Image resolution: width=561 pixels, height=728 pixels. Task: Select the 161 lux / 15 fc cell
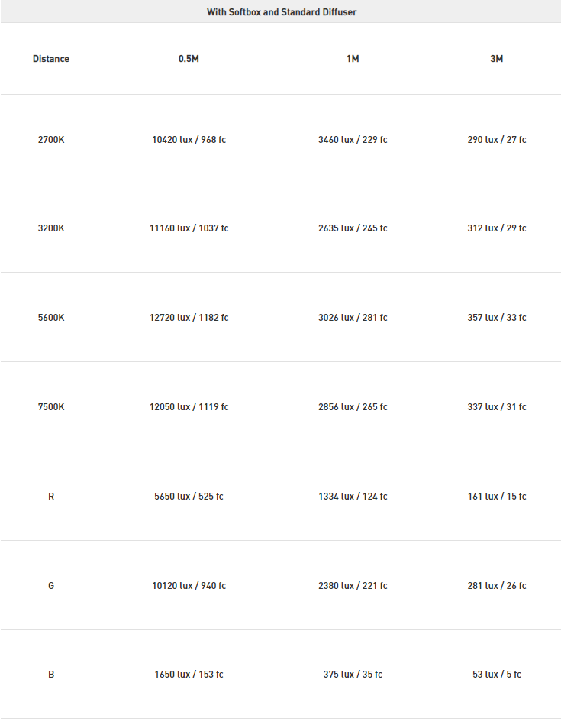click(x=496, y=497)
